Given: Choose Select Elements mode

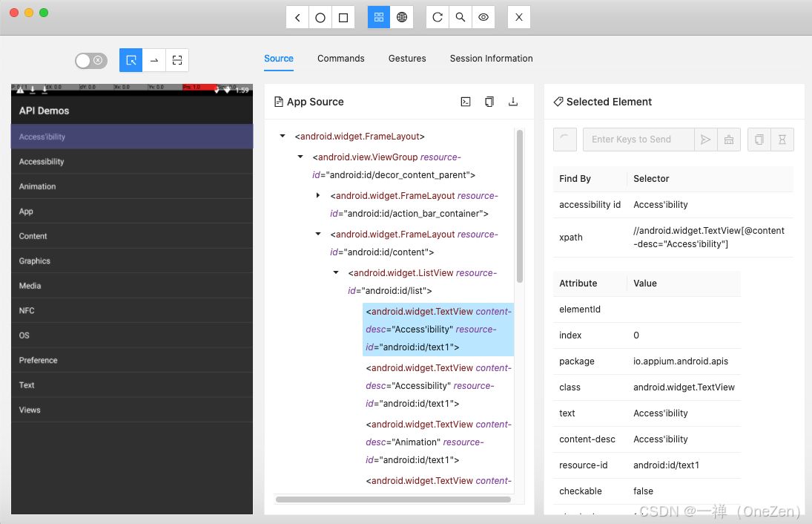Looking at the screenshot, I should click(131, 61).
